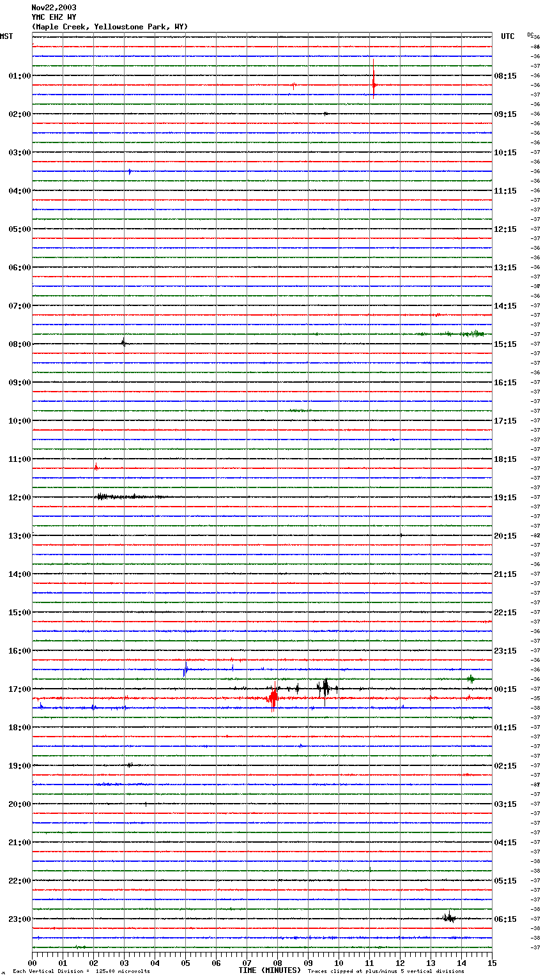Click the 04:00 MST hour label
Image resolution: width=543 pixels, height=980 pixels.
[x=20, y=191]
